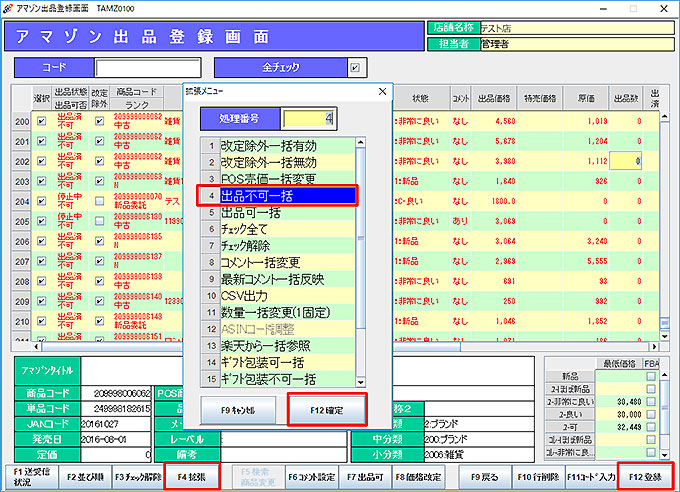Click the F4 拡張 function button
Image resolution: width=680 pixels, height=492 pixels.
coord(190,476)
